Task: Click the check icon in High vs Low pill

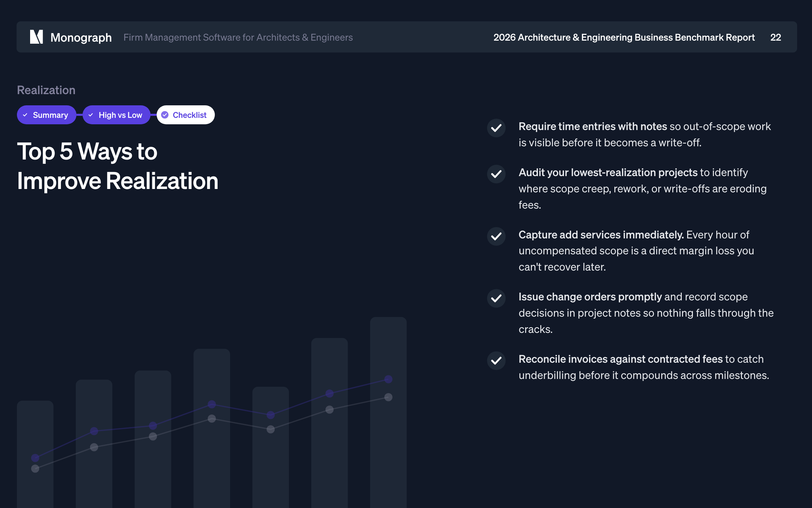Action: 91,115
